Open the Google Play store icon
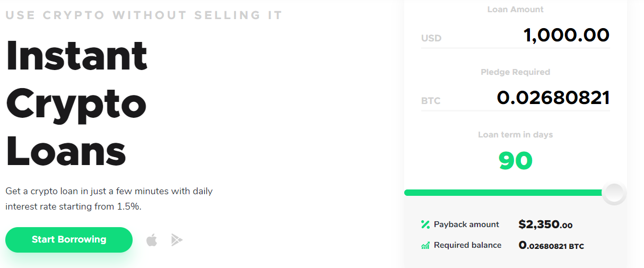Viewport: 644px width, 268px height. click(177, 240)
